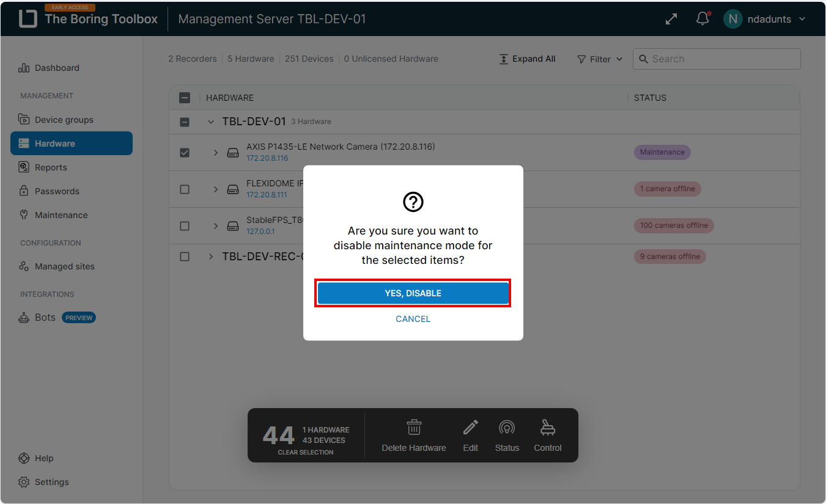Click the Delete Hardware trash icon
Screen dimensions: 826x504
click(x=414, y=428)
